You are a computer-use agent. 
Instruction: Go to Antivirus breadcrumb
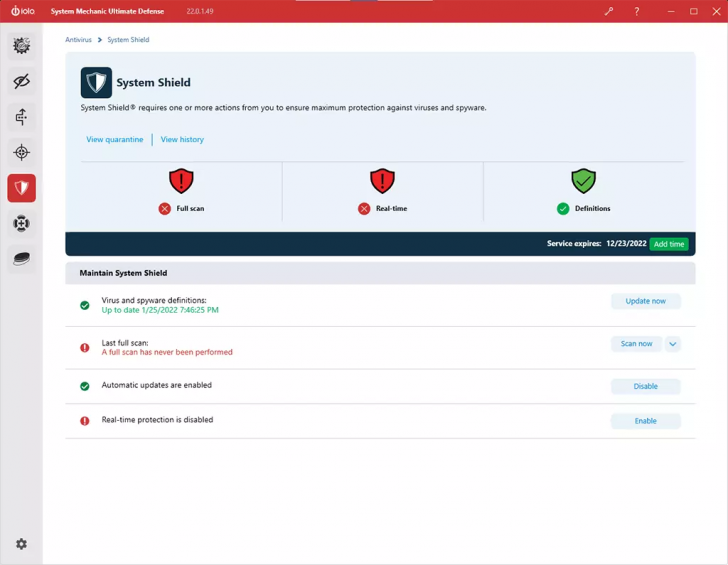[78, 40]
